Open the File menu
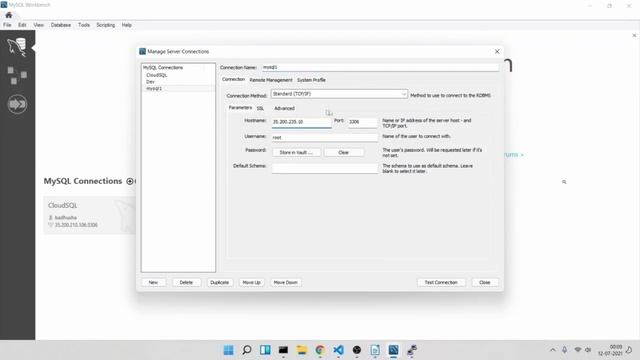Viewport: 640px width, 360px height. tap(7, 25)
